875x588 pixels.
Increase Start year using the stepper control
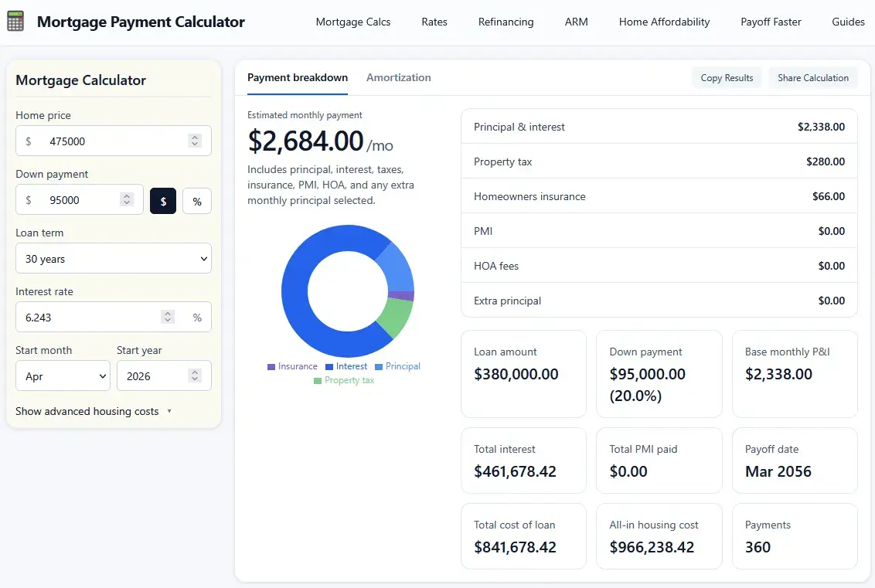pos(194,372)
